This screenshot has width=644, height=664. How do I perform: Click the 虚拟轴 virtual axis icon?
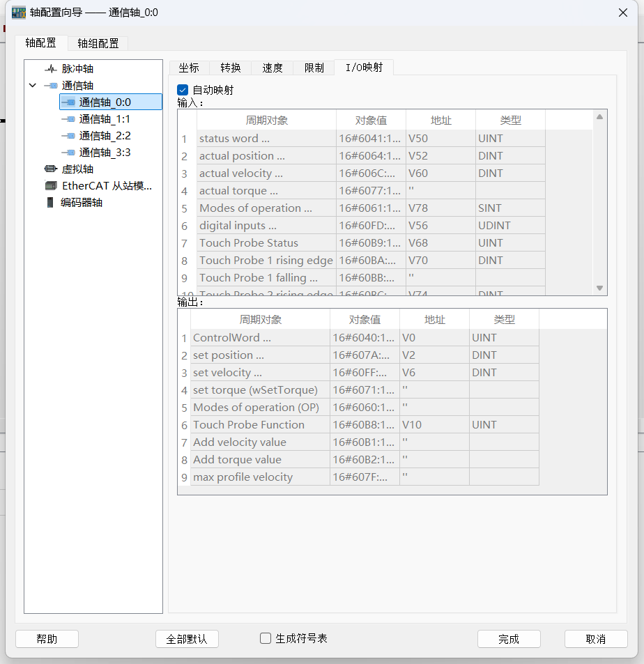pos(51,169)
